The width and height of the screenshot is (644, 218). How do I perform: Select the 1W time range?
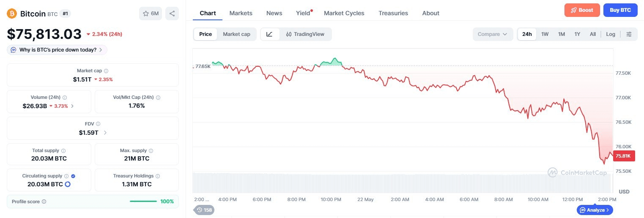pyautogui.click(x=545, y=34)
